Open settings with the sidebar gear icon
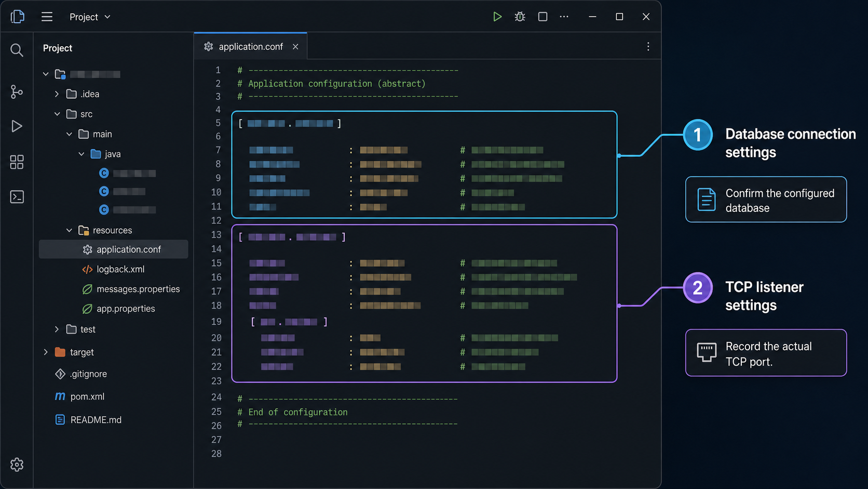This screenshot has width=868, height=489. click(17, 464)
